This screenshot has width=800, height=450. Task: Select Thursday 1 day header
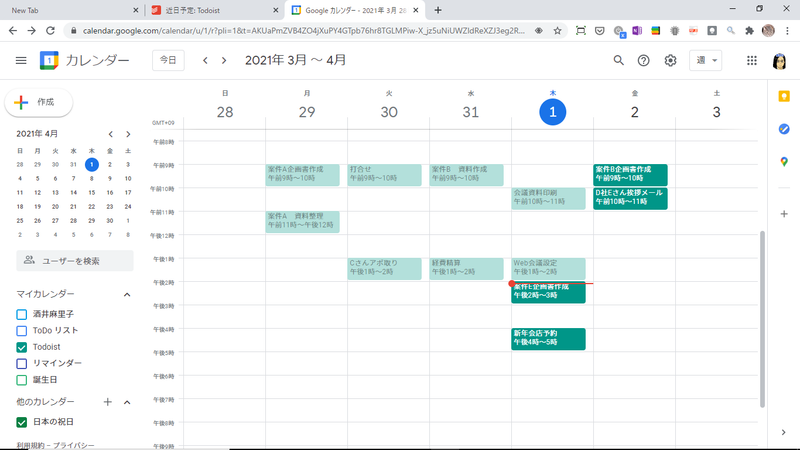[553, 112]
